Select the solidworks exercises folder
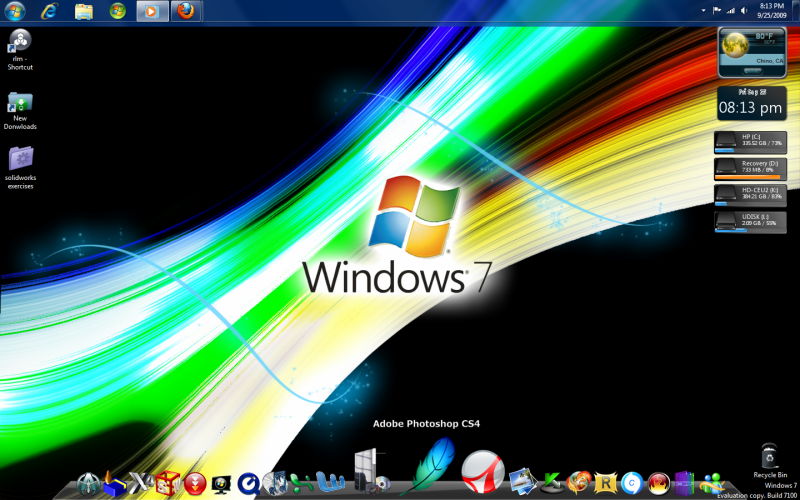The width and height of the screenshot is (800, 500). pos(20,167)
